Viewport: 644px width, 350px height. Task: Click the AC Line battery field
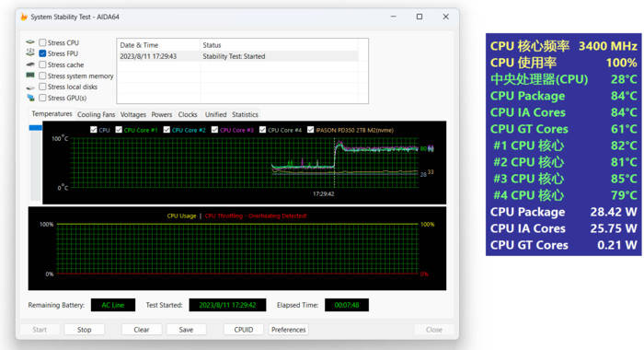click(113, 305)
